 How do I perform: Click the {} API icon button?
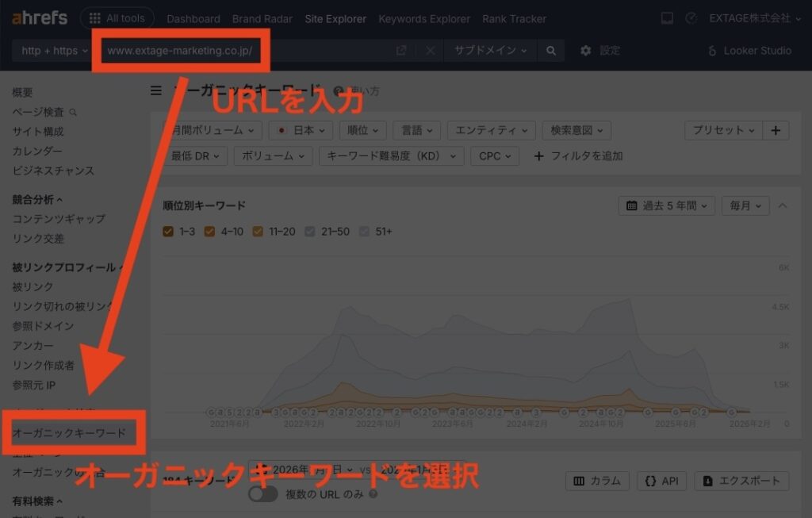click(x=661, y=481)
